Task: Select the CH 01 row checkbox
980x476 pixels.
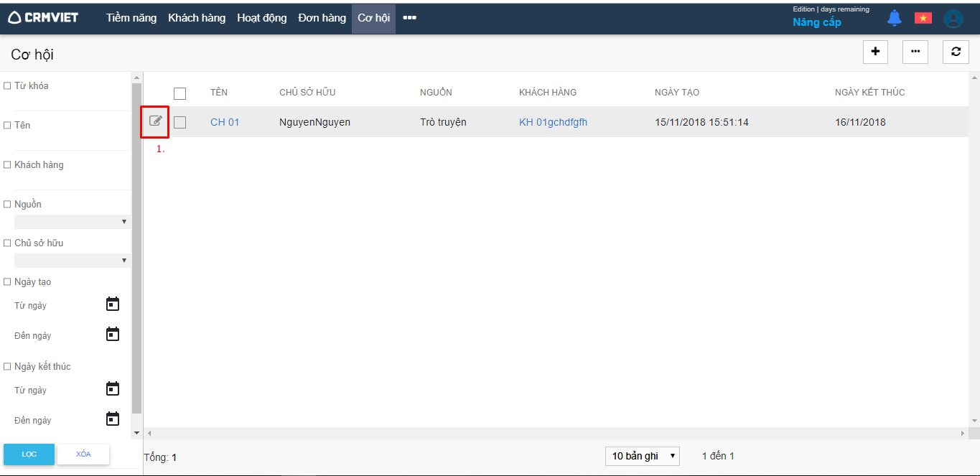Action: [x=179, y=123]
